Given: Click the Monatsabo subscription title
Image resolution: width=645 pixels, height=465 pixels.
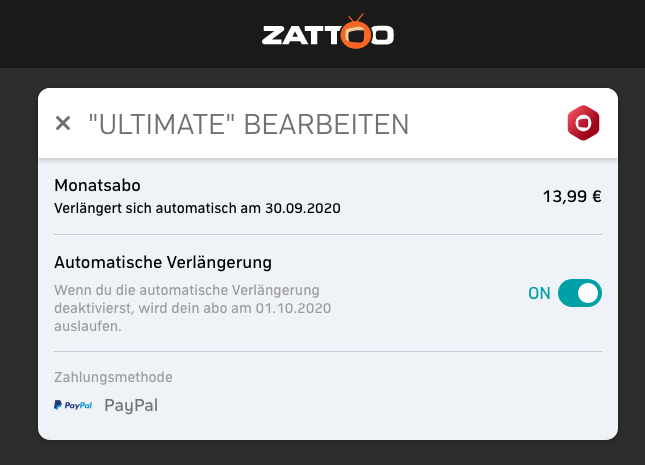Looking at the screenshot, I should (x=97, y=185).
